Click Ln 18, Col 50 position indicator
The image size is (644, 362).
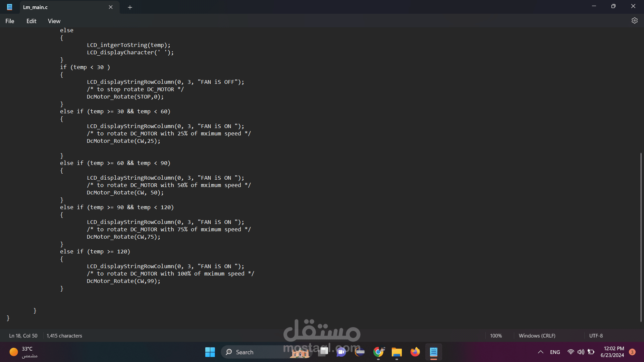[23, 336]
